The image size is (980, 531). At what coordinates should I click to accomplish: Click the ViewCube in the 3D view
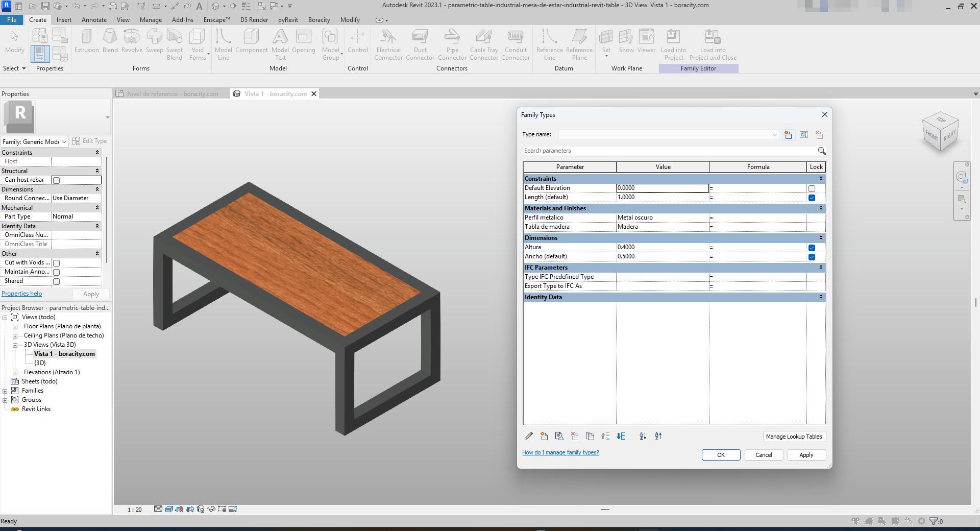[x=940, y=132]
